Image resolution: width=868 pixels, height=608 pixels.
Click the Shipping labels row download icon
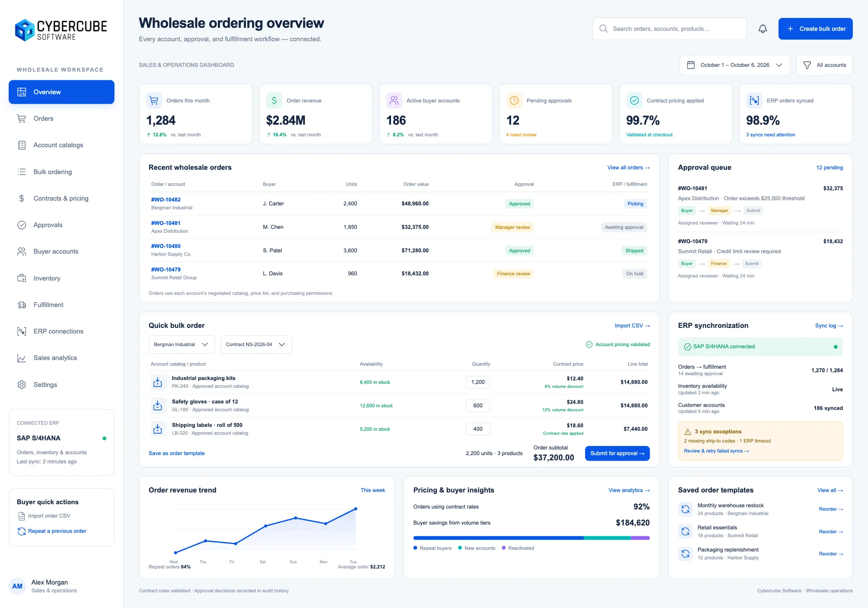coord(158,429)
